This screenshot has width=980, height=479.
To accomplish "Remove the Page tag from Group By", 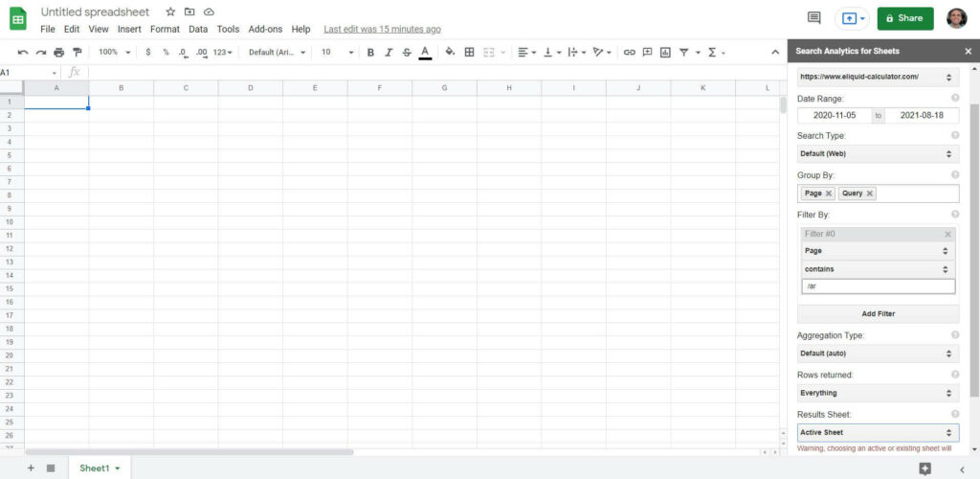I will [x=829, y=194].
